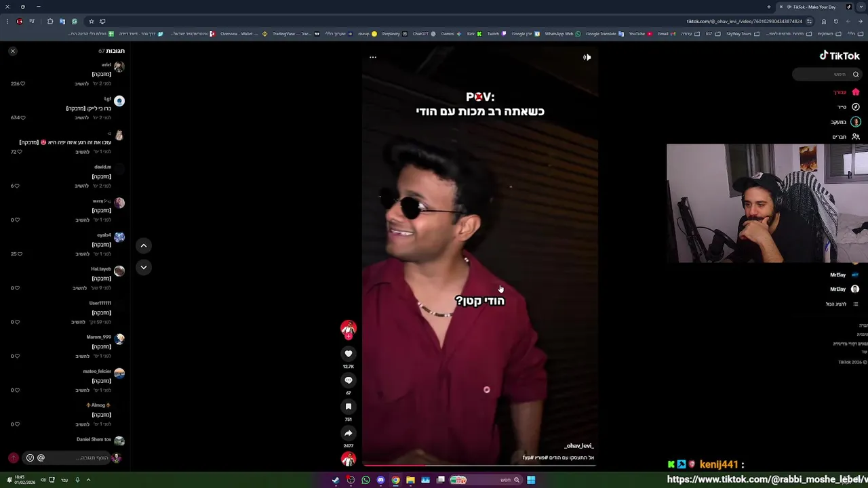Like the comment with 72 likes
The image size is (868, 488).
click(x=18, y=152)
